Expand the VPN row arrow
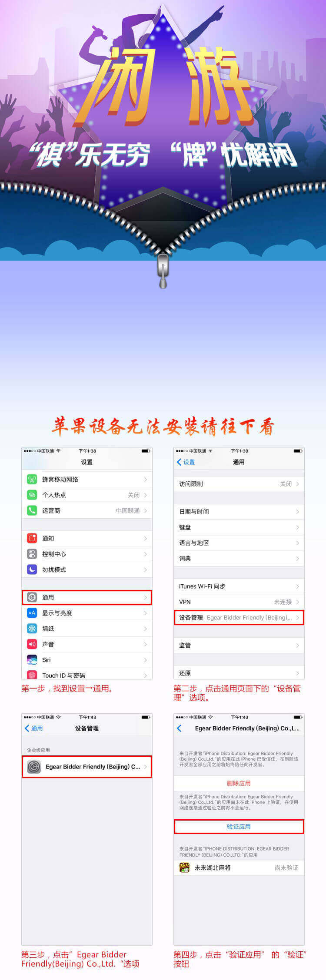 coord(298,602)
